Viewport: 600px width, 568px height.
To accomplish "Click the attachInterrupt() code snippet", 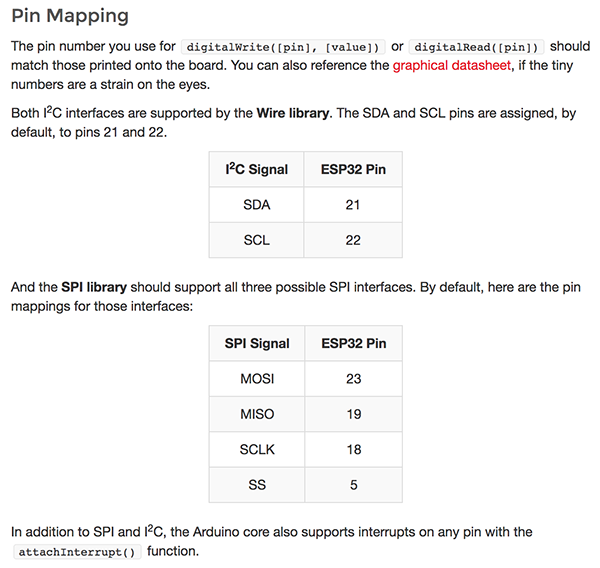I will point(77,552).
